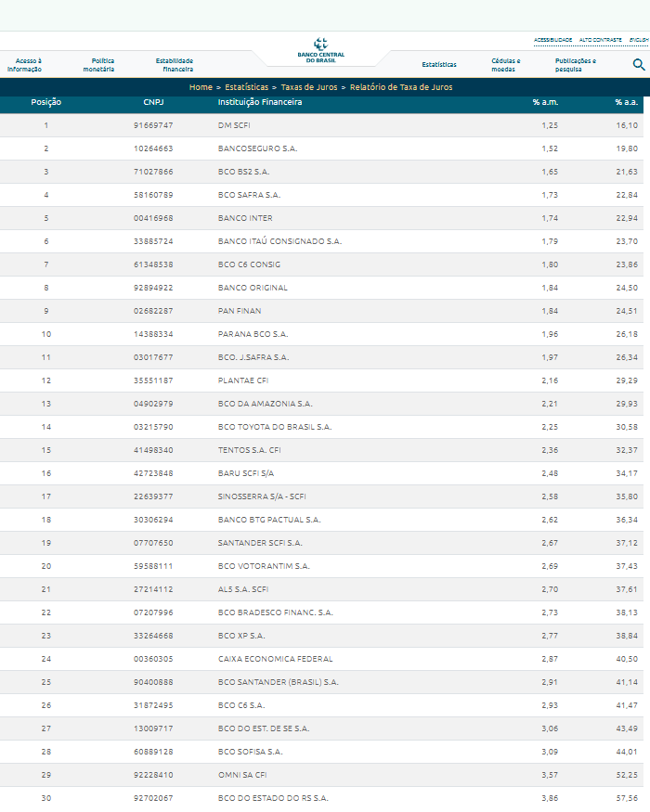Click monthly rate 2,87 cell
650x812 pixels.
click(550, 659)
